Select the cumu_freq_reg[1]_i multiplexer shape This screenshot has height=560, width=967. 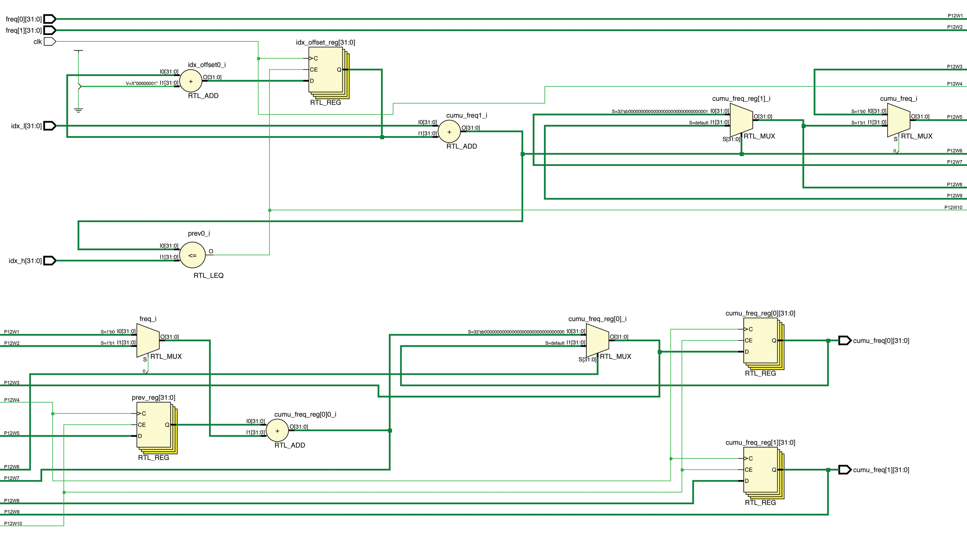click(x=741, y=120)
